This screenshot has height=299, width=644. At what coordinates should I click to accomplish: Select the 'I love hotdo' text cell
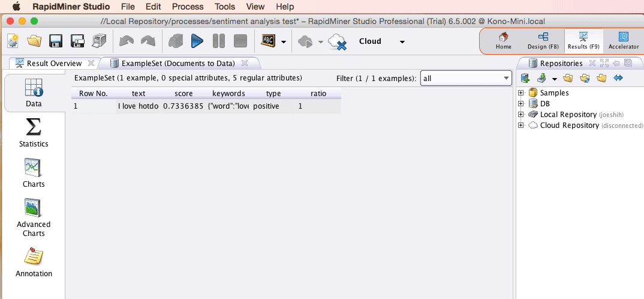[139, 106]
